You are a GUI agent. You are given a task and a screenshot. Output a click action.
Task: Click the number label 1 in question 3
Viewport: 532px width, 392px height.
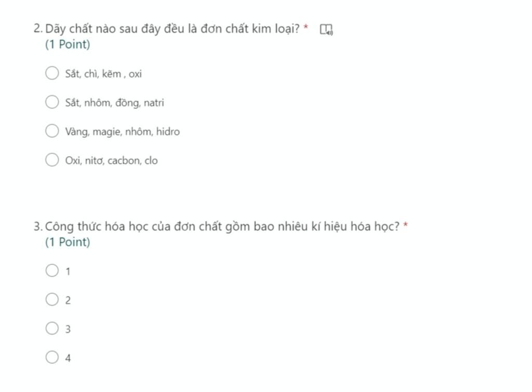68,272
